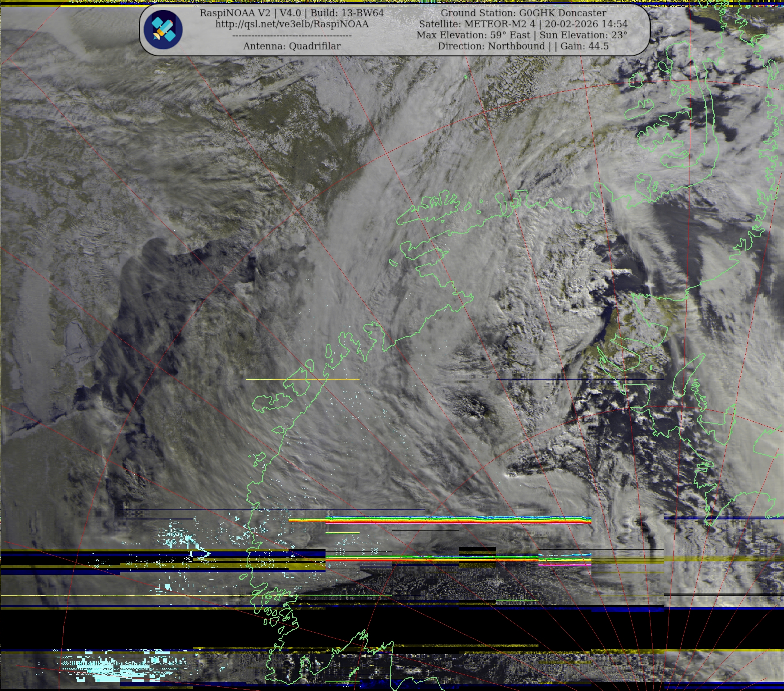Click the Ground Station G0GHK Doncaster text
This screenshot has width=784, height=691.
point(523,13)
